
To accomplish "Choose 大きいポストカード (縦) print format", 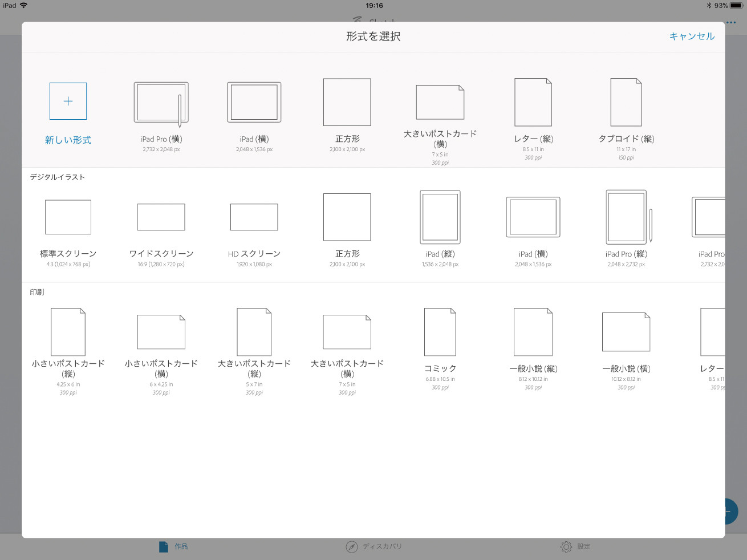I will (254, 352).
